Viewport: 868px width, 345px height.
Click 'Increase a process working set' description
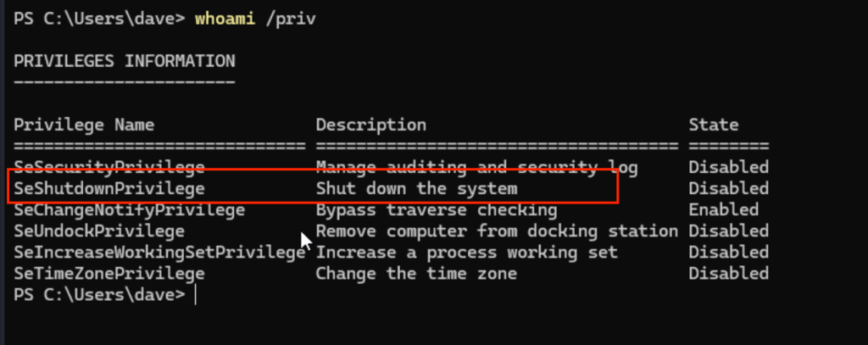point(466,252)
